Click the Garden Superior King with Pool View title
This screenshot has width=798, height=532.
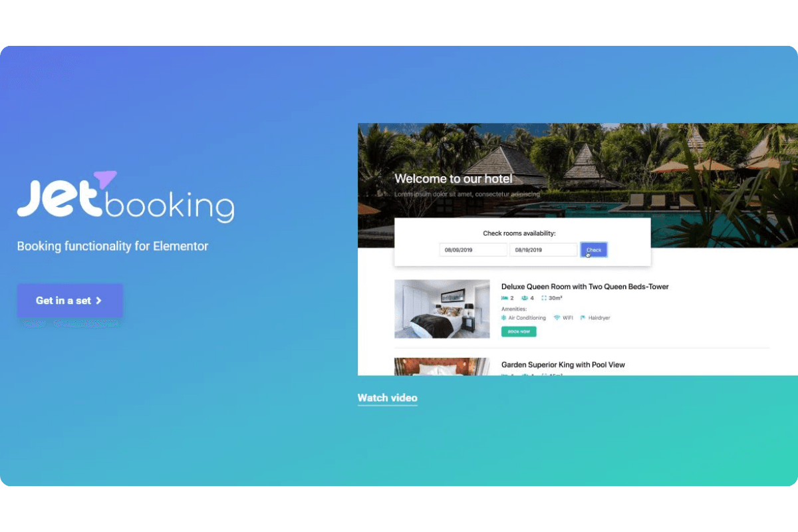point(563,364)
